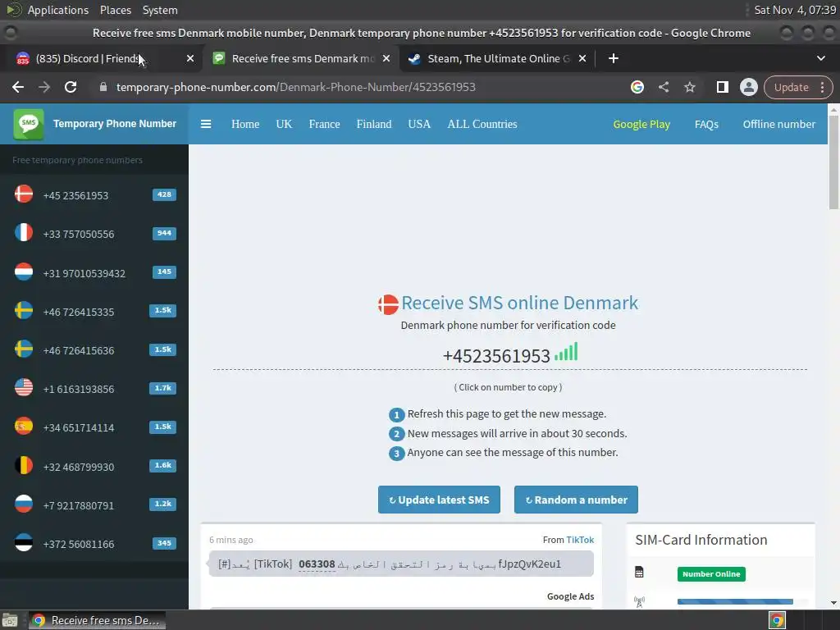Open the USA numbers page
The image size is (840, 630).
[419, 125]
